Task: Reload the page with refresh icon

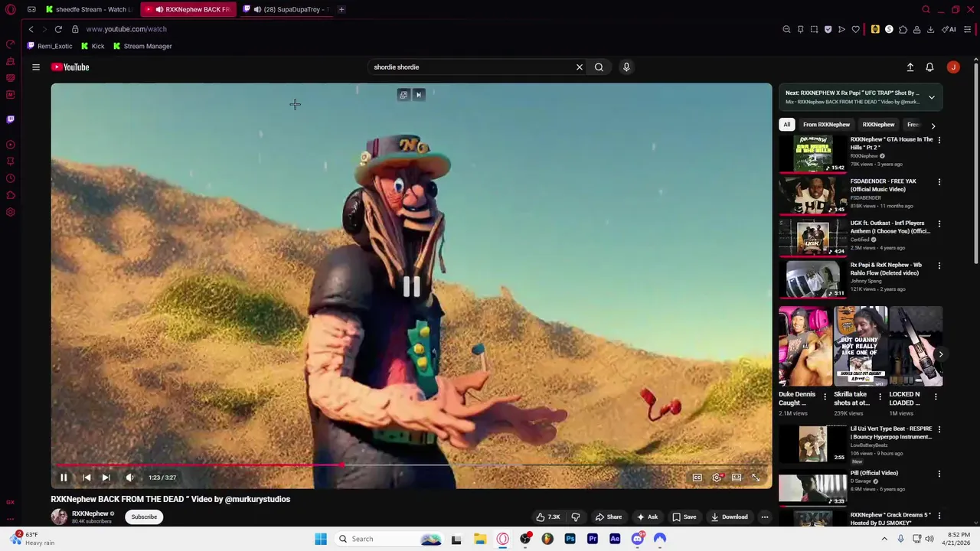Action: pos(58,29)
